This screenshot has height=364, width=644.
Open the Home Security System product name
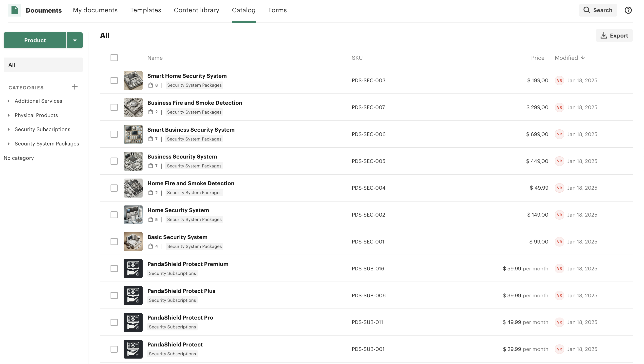178,210
